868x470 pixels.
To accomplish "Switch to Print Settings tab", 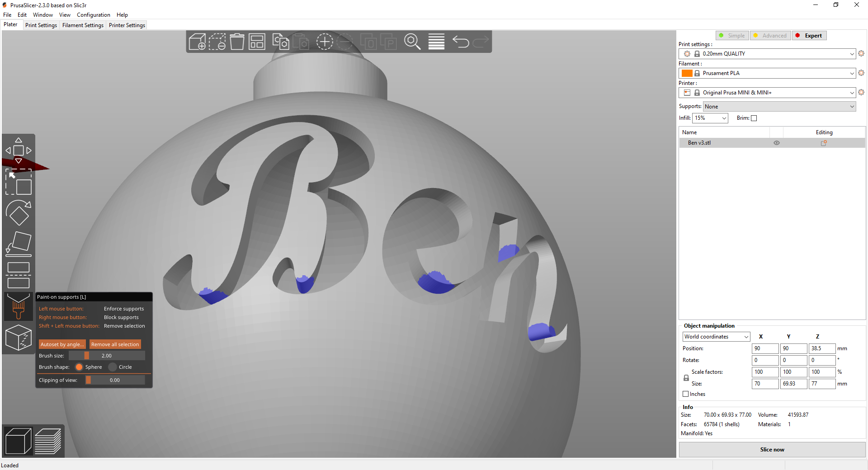I will pyautogui.click(x=41, y=25).
